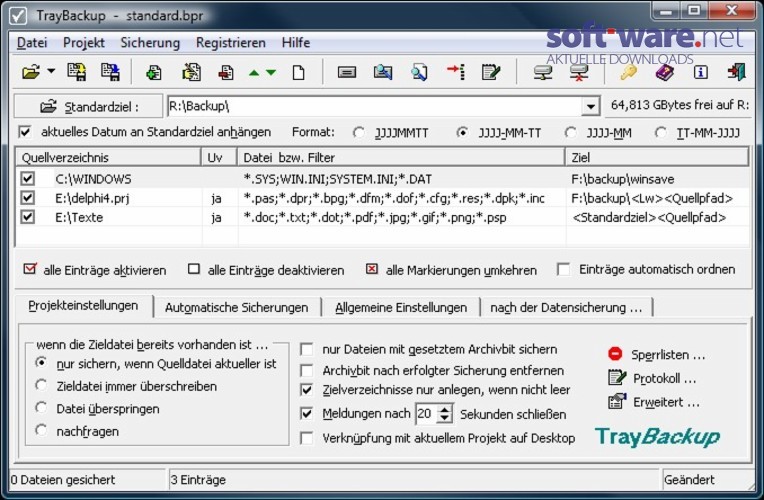
Task: Click the yellow key registration icon
Action: tap(628, 72)
